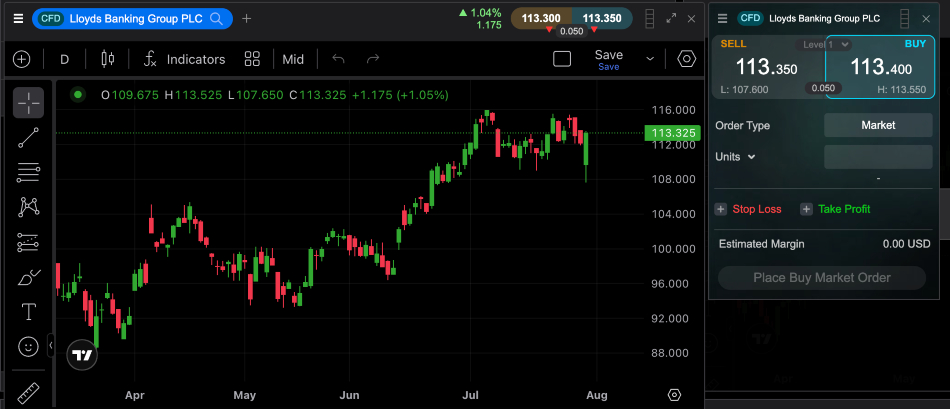Viewport: 950px width, 409px height.
Task: Select the brush drawing tool
Action: point(28,277)
